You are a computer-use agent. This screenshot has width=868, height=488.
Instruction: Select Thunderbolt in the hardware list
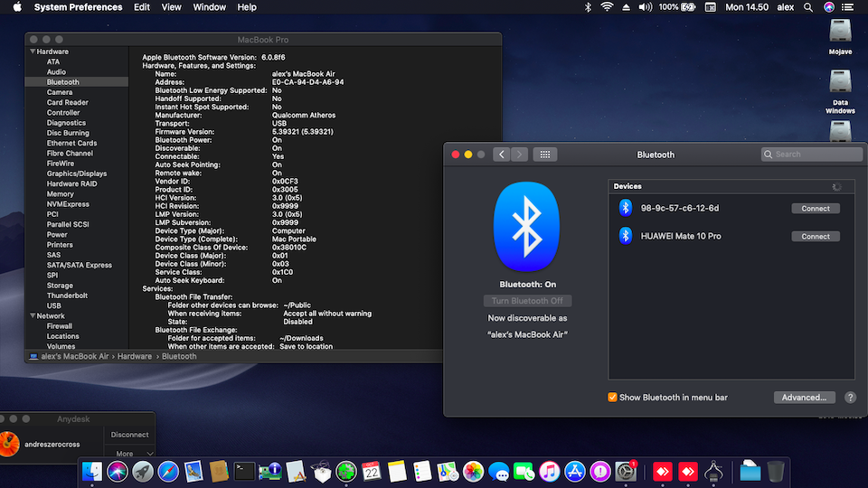point(66,296)
